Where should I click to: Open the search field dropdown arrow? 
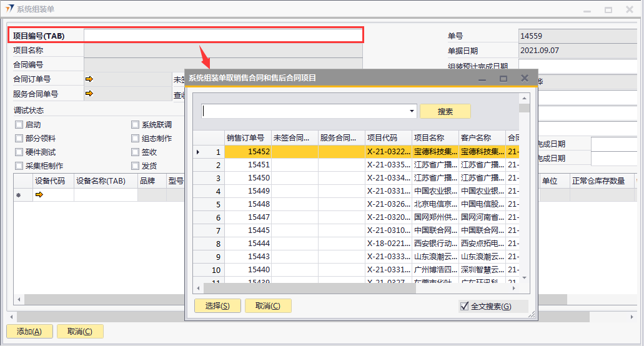pyautogui.click(x=412, y=111)
